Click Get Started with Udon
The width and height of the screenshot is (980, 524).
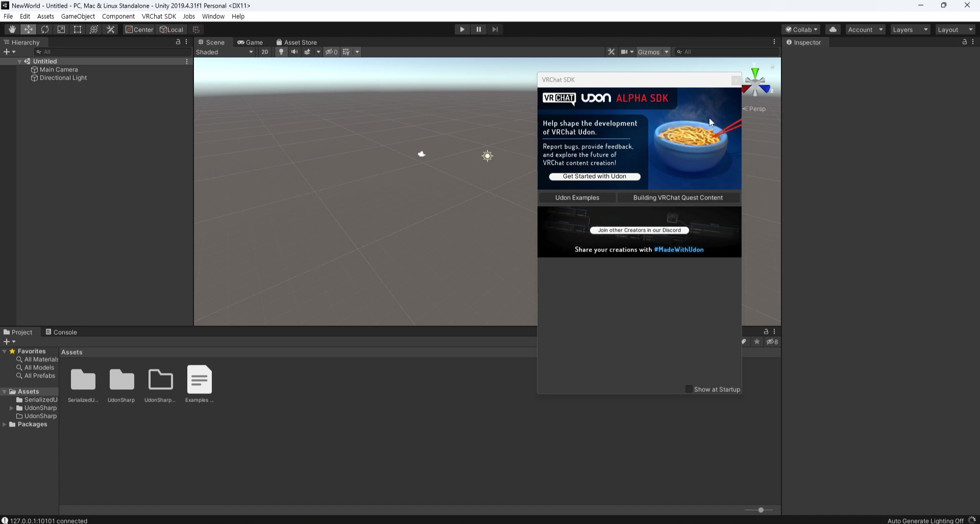pyautogui.click(x=595, y=177)
